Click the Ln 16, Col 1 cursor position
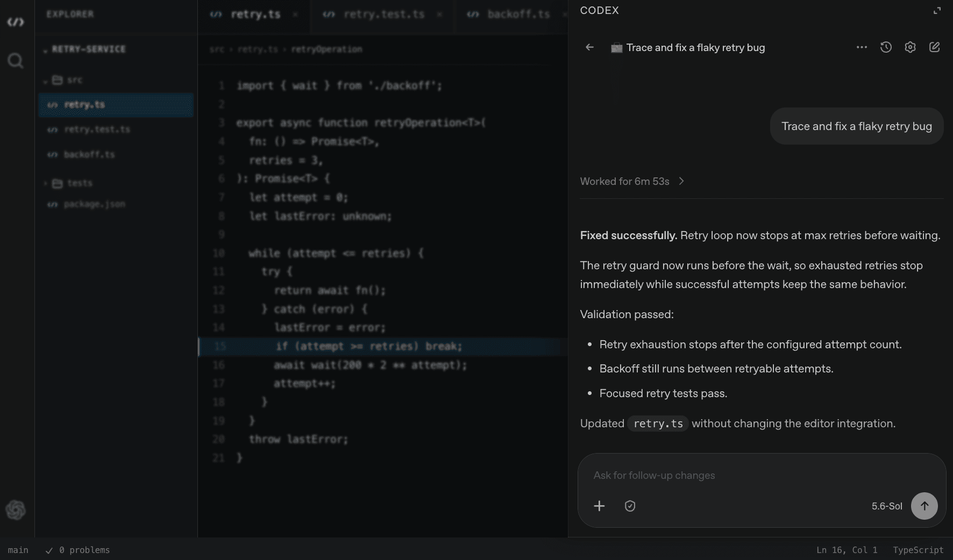Screen dimensions: 953x560 point(847,550)
